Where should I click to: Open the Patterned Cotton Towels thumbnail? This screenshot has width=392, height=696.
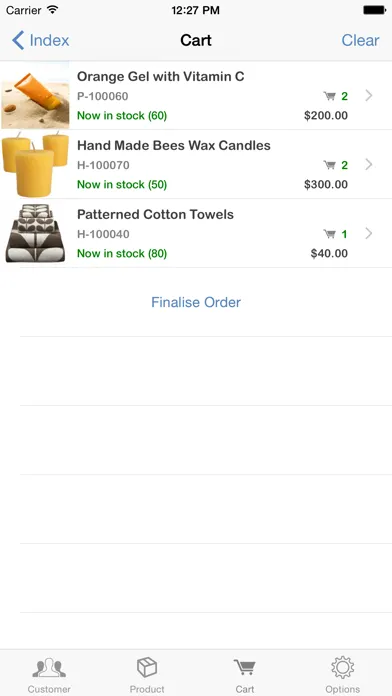(x=35, y=233)
